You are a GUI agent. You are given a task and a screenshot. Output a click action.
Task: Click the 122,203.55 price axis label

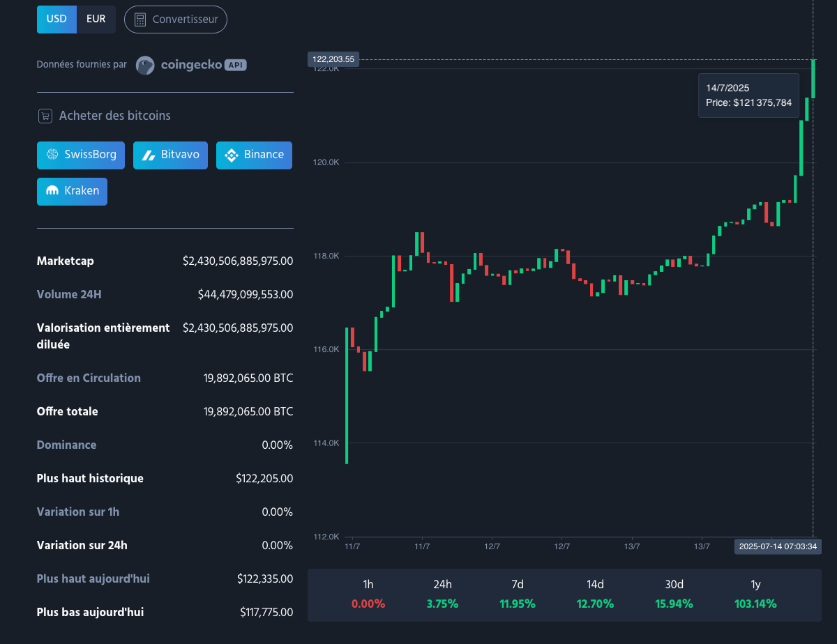coord(333,60)
